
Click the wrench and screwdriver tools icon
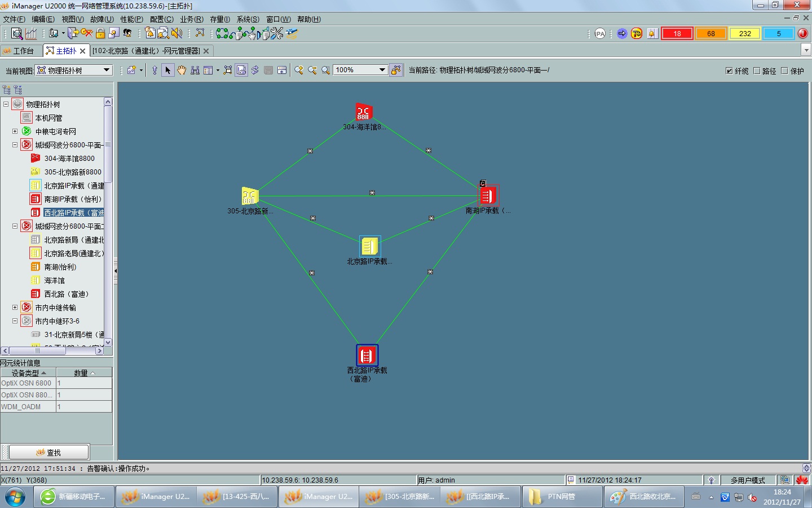pyautogui.click(x=277, y=34)
